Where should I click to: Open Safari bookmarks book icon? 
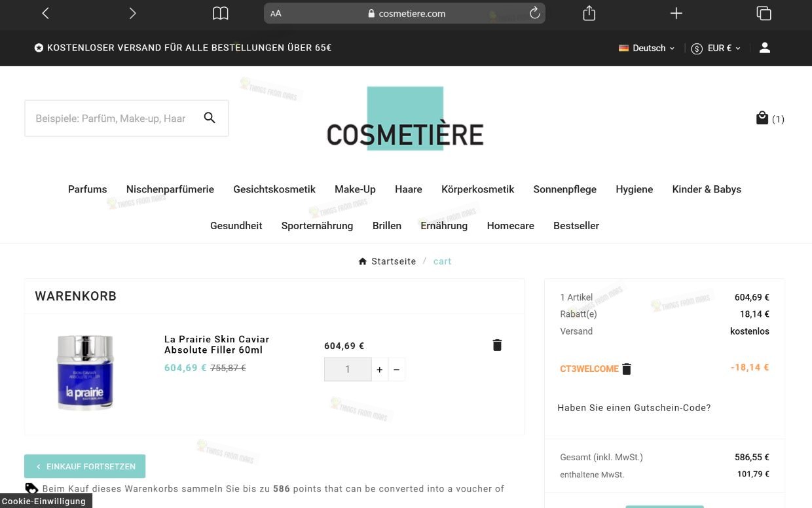point(221,13)
